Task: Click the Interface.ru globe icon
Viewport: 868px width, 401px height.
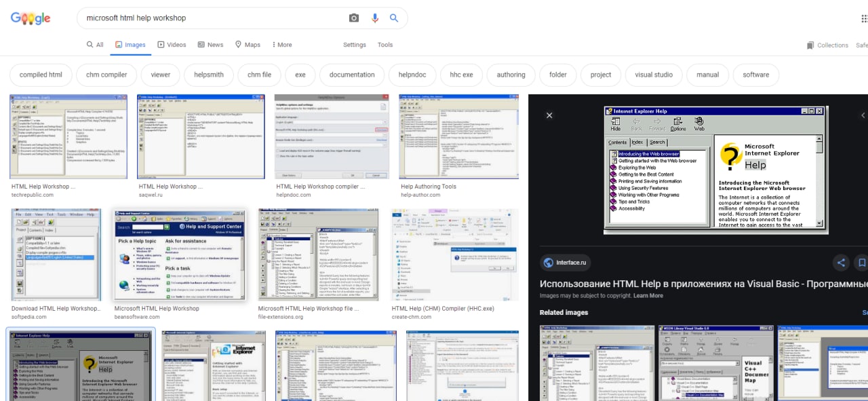Action: [x=547, y=263]
